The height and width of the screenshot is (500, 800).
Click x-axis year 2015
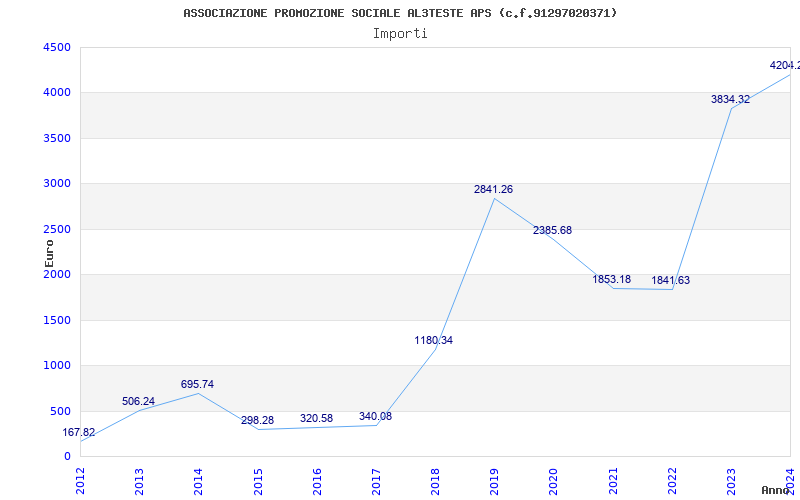(x=258, y=481)
